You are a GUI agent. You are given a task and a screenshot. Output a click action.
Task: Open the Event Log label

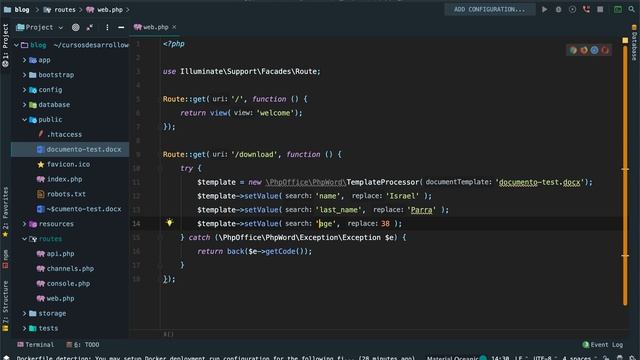point(607,344)
